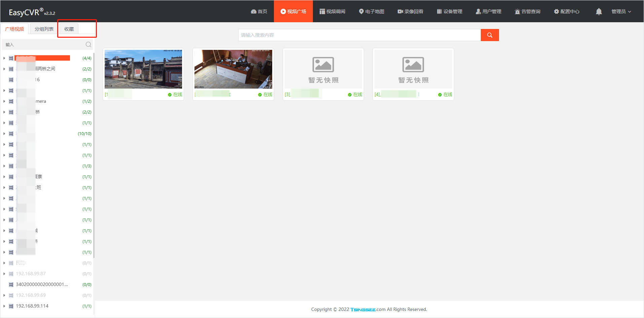644x318 pixels.
Task: Select the 192.168.99.87 tree item
Action: [x=31, y=274]
